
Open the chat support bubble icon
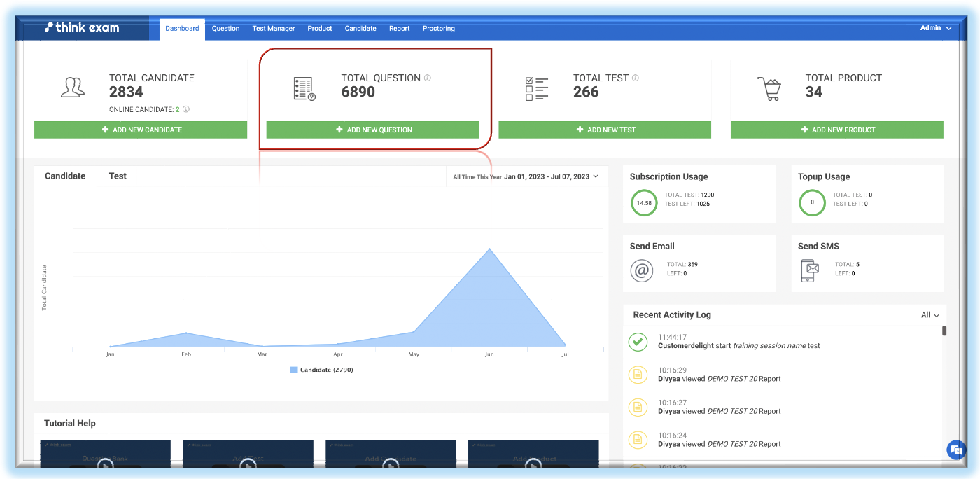tap(955, 450)
